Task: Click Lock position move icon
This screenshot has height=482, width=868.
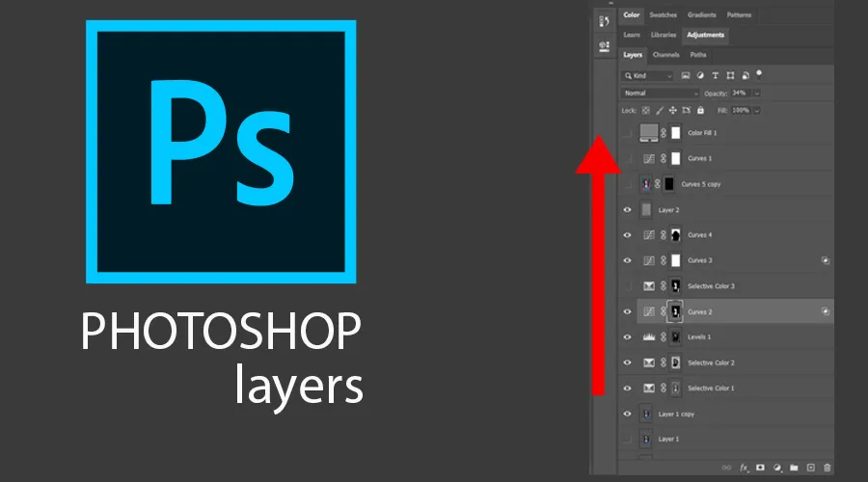Action: point(672,111)
